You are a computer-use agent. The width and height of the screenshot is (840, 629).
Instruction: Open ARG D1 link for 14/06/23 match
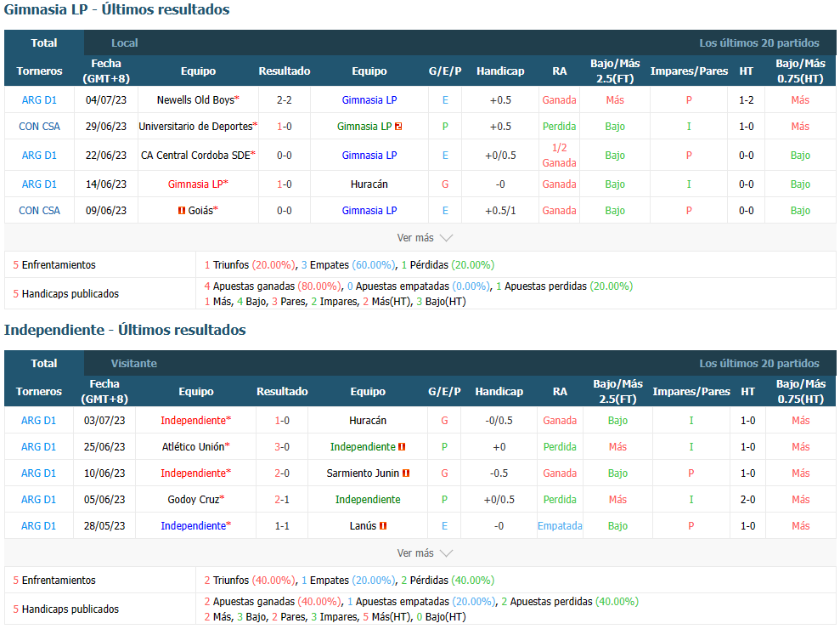(x=39, y=184)
